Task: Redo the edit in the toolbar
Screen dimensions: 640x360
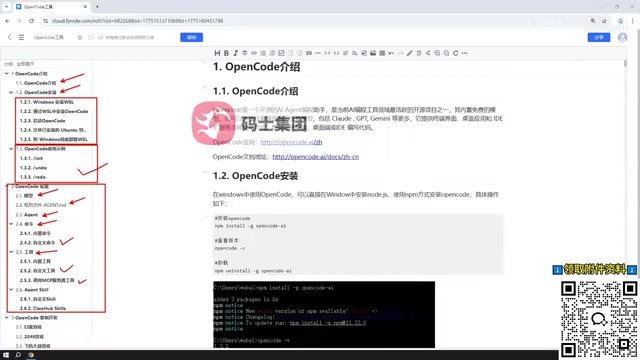Action: (400, 53)
